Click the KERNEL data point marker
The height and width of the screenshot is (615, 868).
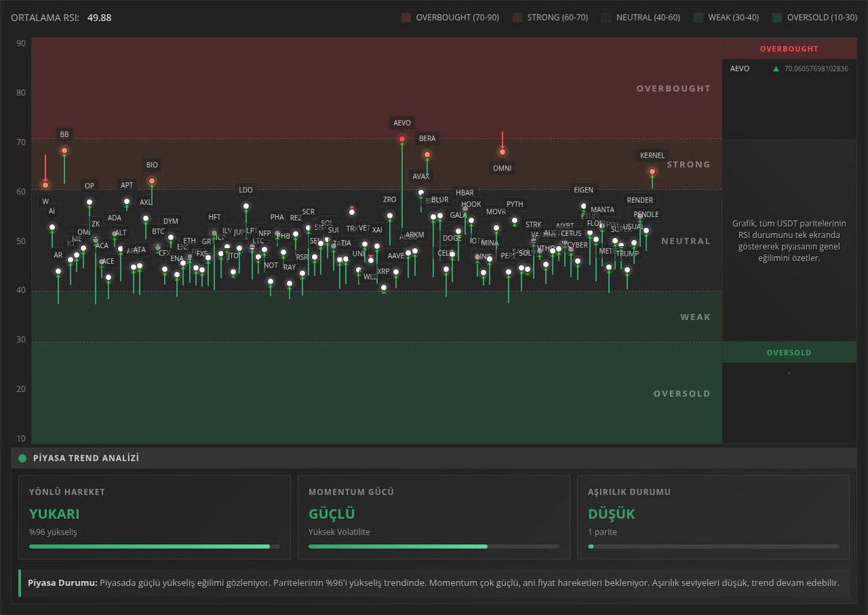[652, 171]
